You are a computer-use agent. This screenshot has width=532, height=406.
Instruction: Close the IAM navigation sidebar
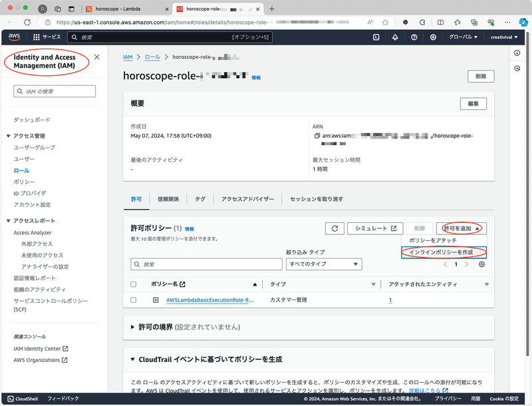click(x=96, y=57)
